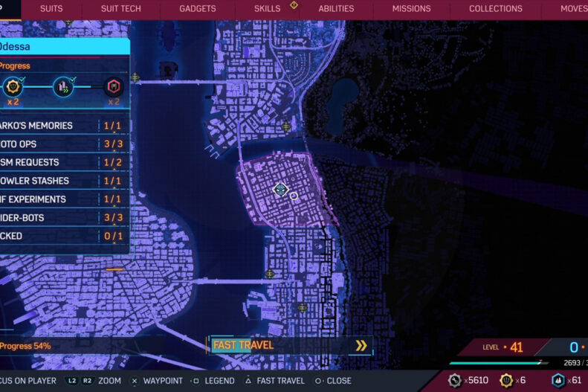This screenshot has width=588, height=392.
Task: Click FAST TRAVEL in the bottom bar
Action: click(x=280, y=381)
